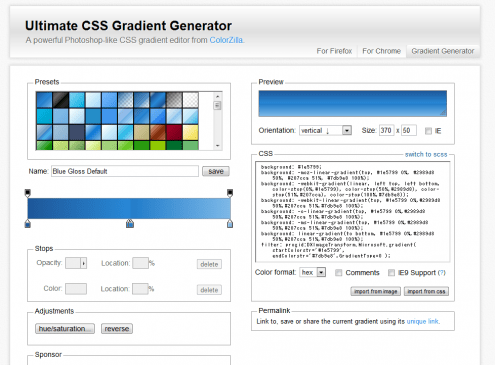The image size is (495, 365).
Task: Click inside the CSS code output box
Action: coord(353,212)
